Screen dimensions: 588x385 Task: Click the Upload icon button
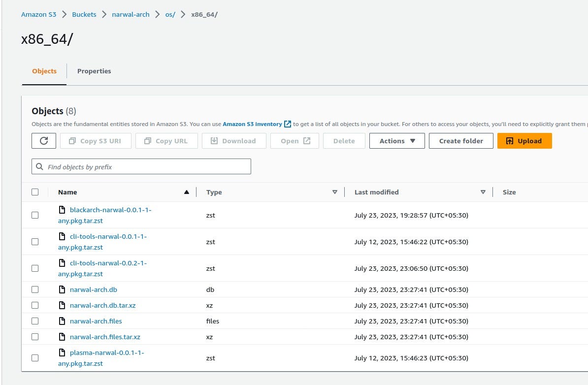click(511, 141)
